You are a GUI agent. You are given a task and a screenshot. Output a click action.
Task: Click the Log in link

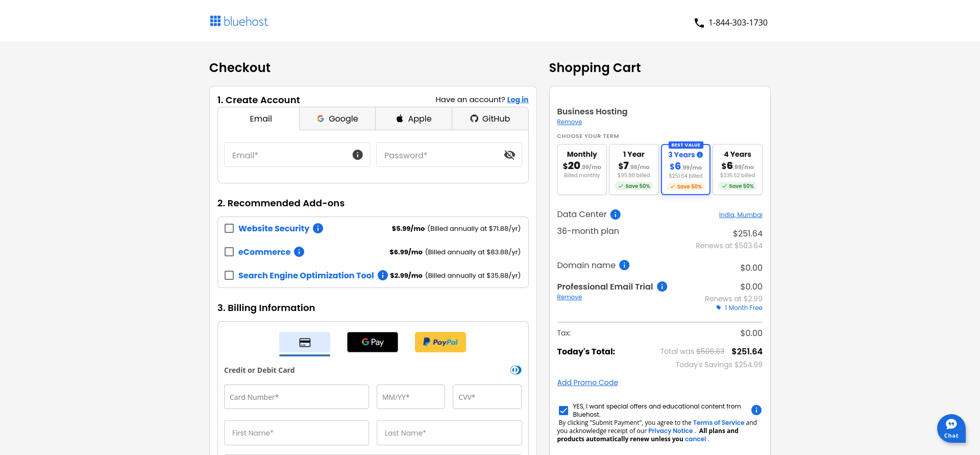click(518, 100)
